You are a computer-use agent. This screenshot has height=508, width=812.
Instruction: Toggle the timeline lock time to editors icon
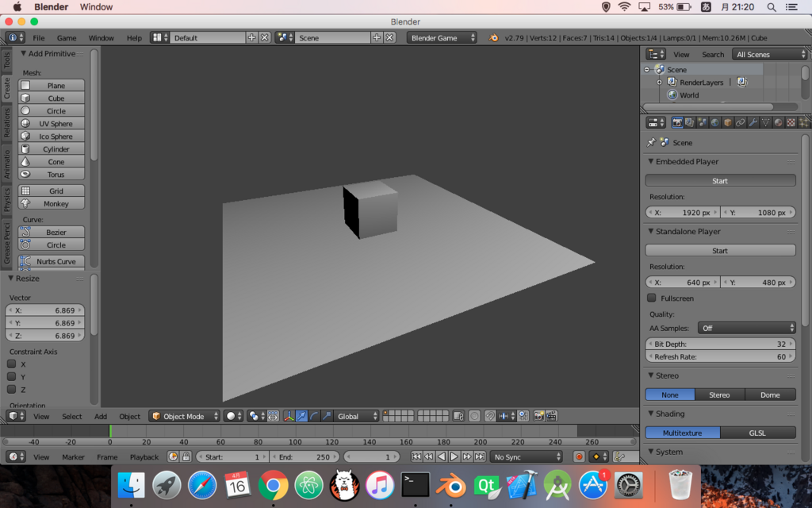[x=186, y=456]
